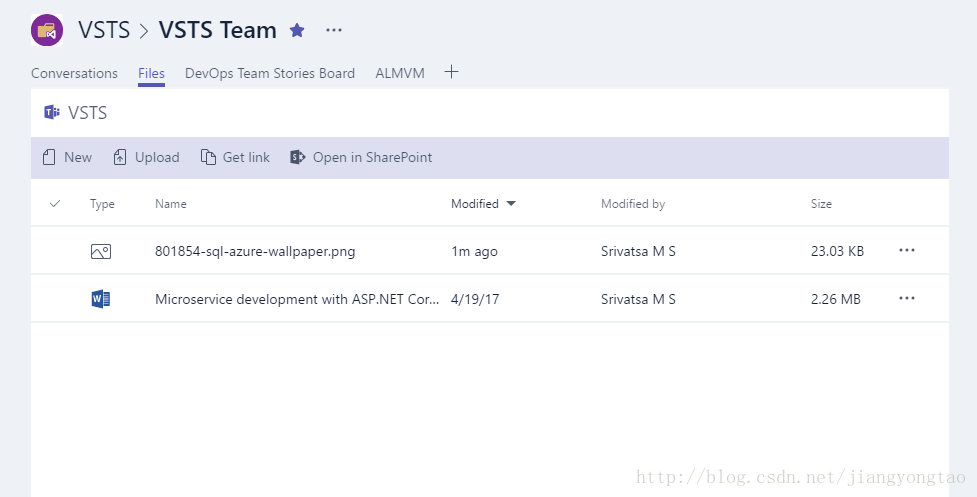Open more options next to VSTS Team title
Viewport: 977px width, 497px height.
tap(334, 30)
